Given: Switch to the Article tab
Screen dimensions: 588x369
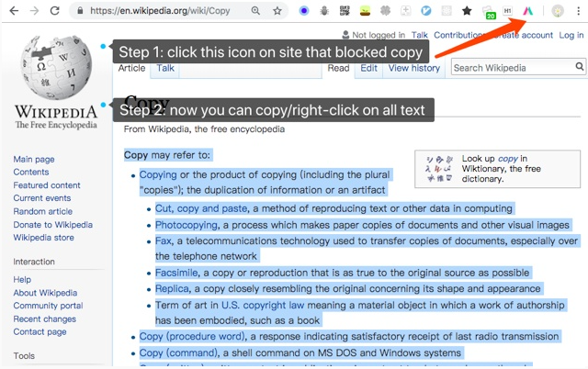Looking at the screenshot, I should [131, 68].
